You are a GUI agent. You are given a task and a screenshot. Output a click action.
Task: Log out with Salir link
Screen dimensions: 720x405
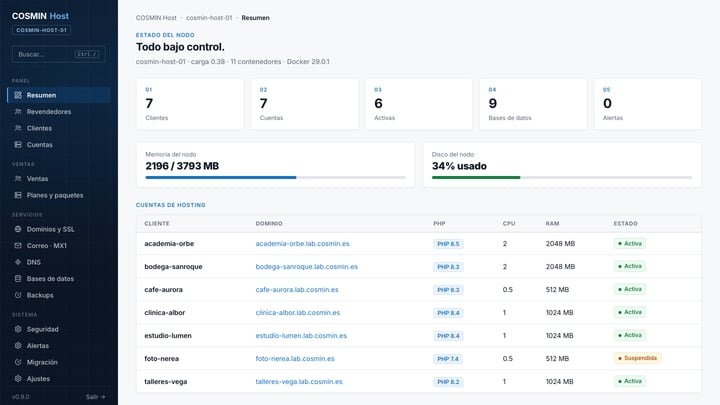tap(96, 397)
